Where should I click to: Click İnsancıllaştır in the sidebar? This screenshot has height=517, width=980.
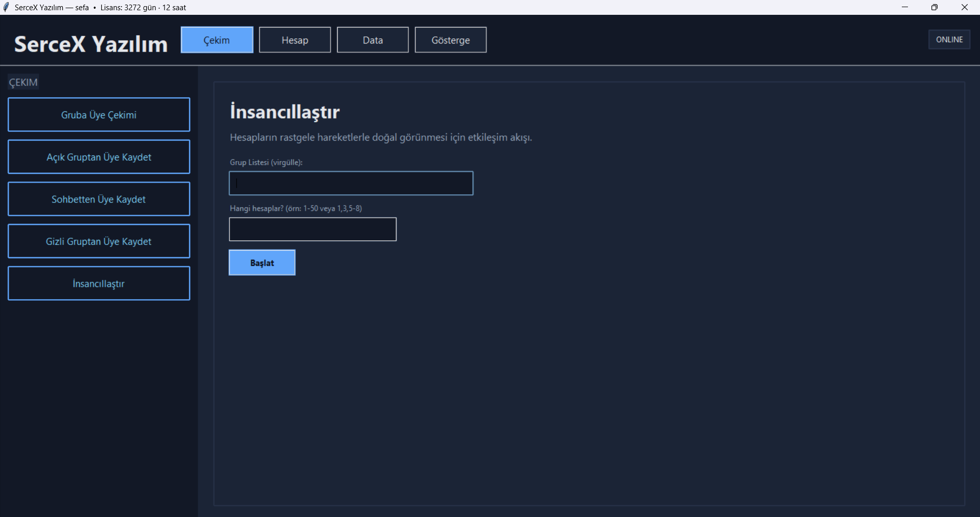(99, 283)
